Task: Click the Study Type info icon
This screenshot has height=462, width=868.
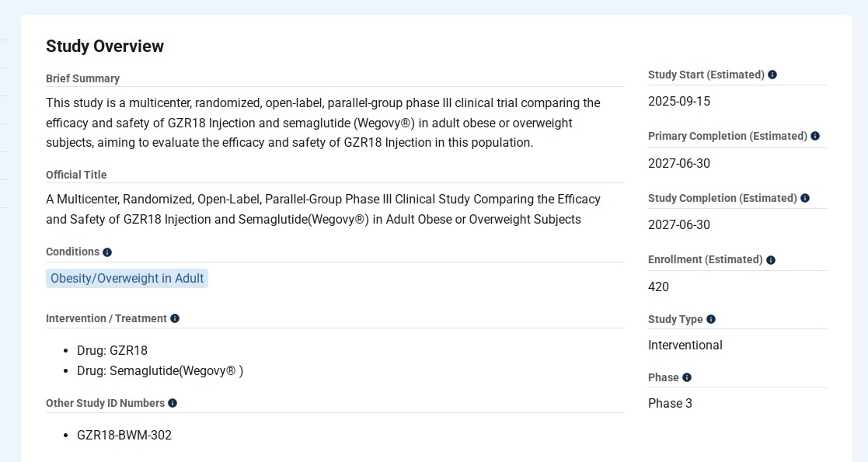Action: click(x=711, y=319)
